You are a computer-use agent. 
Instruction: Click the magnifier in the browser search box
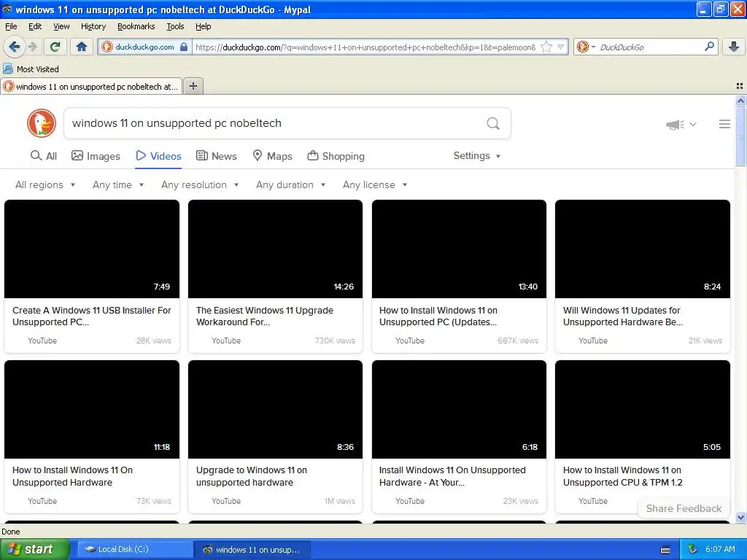click(x=709, y=46)
